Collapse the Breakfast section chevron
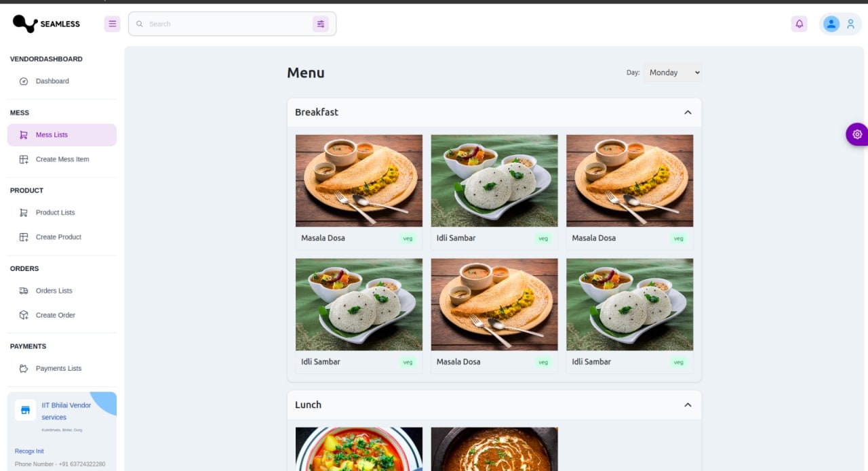The height and width of the screenshot is (471, 868). pos(688,112)
